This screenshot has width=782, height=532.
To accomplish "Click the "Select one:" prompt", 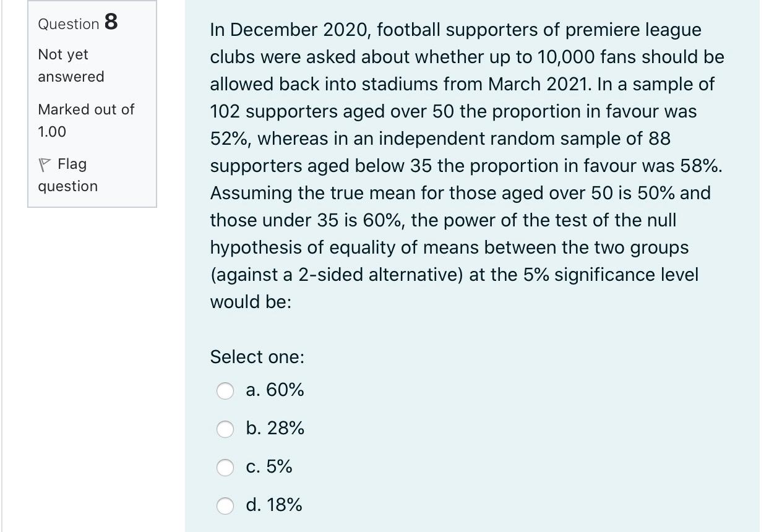I will point(257,357).
